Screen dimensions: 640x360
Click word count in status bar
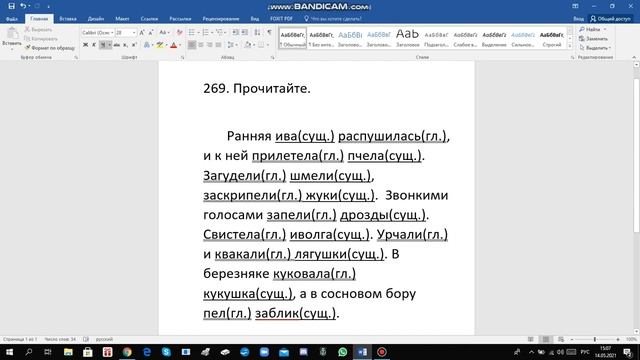pyautogui.click(x=60, y=339)
